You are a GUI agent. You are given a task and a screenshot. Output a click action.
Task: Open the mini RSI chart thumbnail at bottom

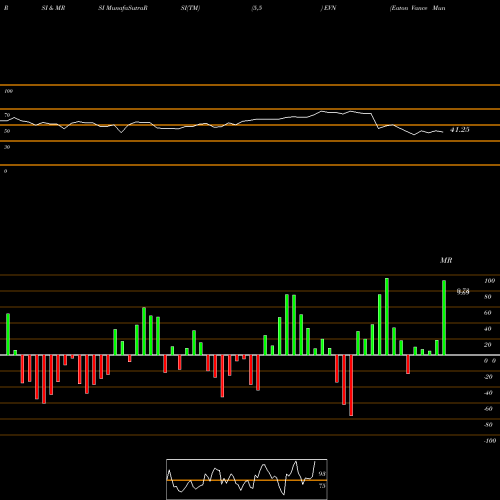247,479
